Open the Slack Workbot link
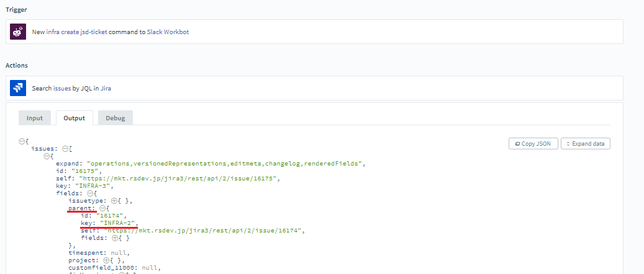Viewport: 644px width, 274px height. (x=168, y=32)
